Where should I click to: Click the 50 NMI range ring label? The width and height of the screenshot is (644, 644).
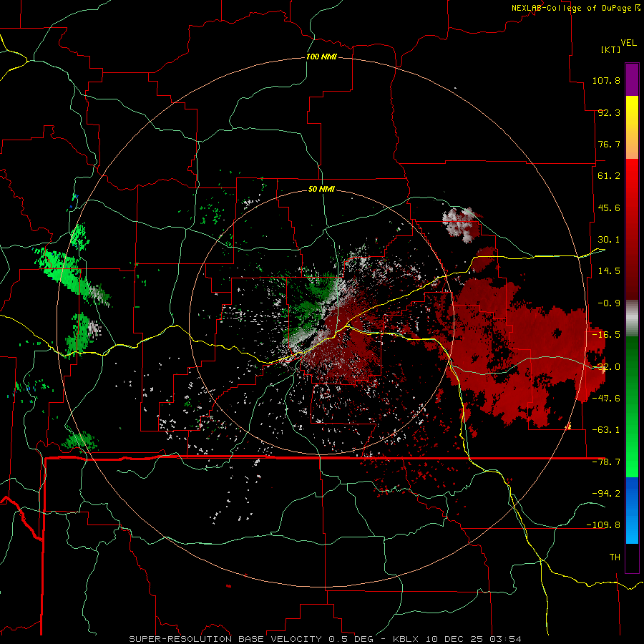pos(321,189)
